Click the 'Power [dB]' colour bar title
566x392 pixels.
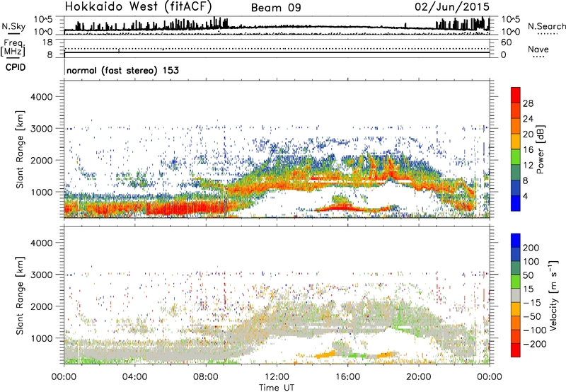pos(540,149)
